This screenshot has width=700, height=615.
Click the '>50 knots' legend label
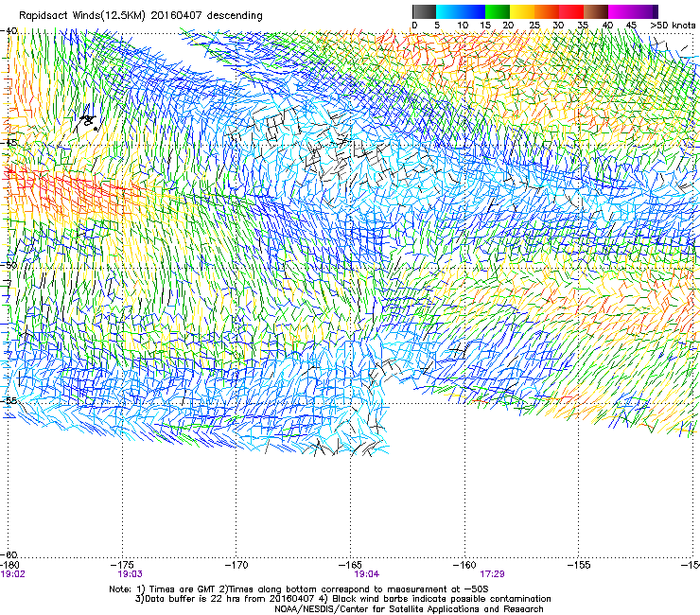click(x=673, y=26)
